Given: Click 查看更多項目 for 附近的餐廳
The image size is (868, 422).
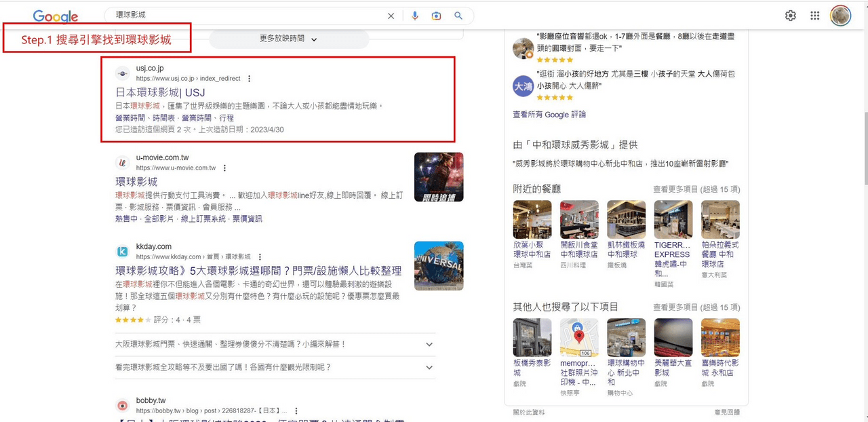Looking at the screenshot, I should [696, 189].
